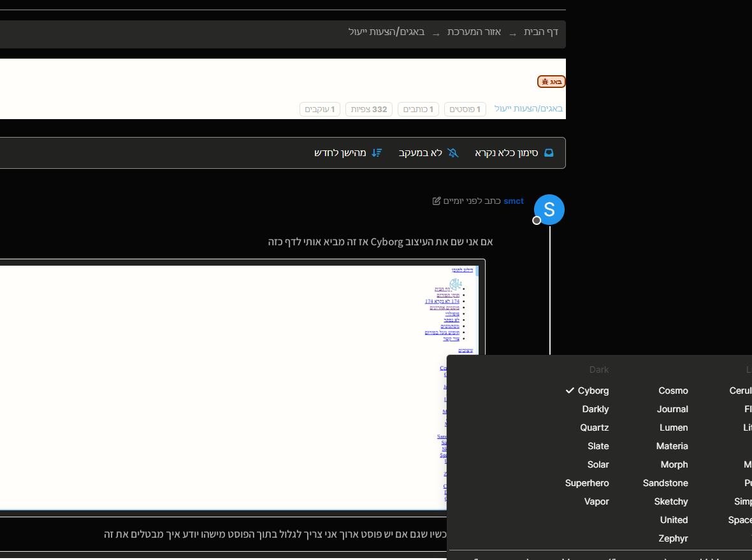Click the edit pencil icon beside post time
Viewport: 752px width, 560px height.
point(437,201)
